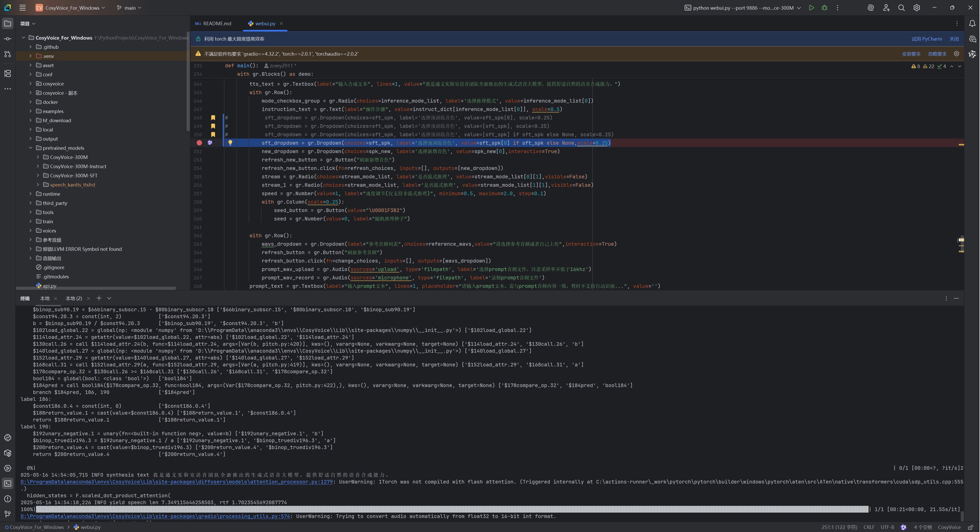Open the Problems tool window exclamation icon

click(x=8, y=499)
